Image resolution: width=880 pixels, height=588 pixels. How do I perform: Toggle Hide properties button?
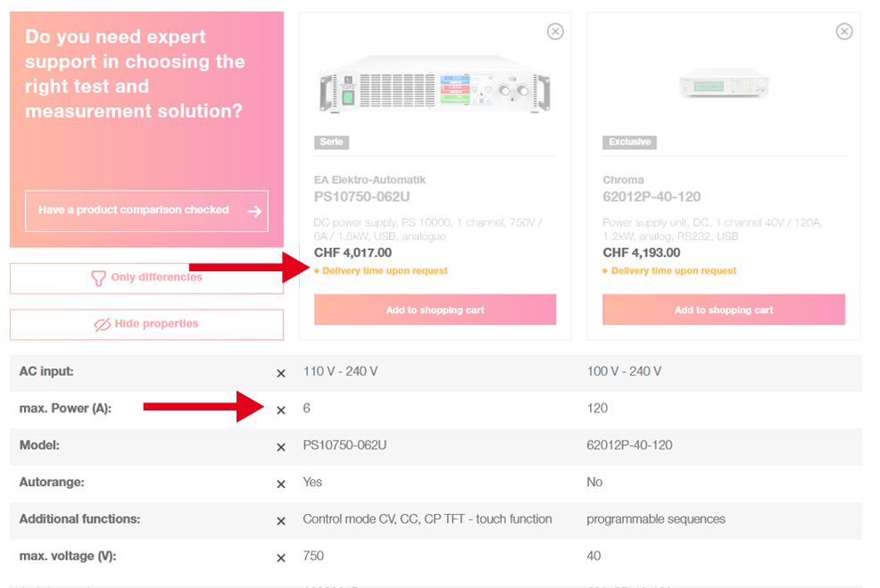pos(146,324)
